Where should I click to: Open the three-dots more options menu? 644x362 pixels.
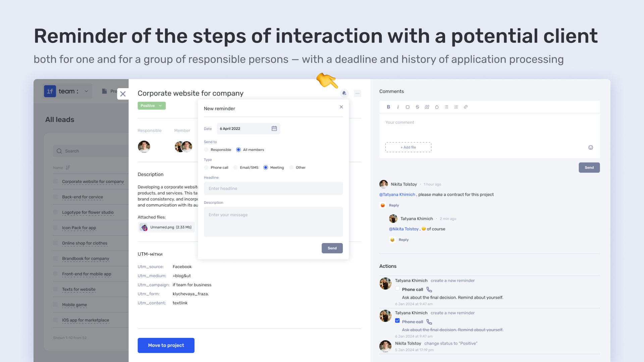tap(358, 93)
